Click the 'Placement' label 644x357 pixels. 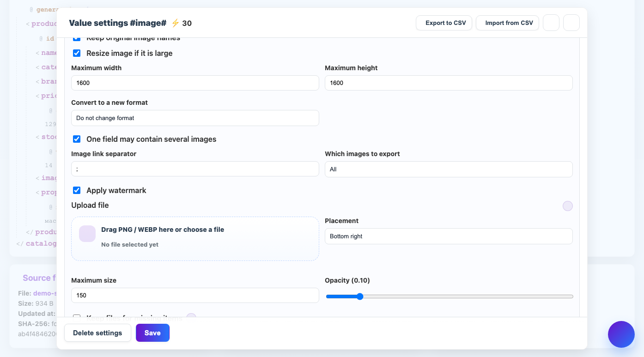342,221
